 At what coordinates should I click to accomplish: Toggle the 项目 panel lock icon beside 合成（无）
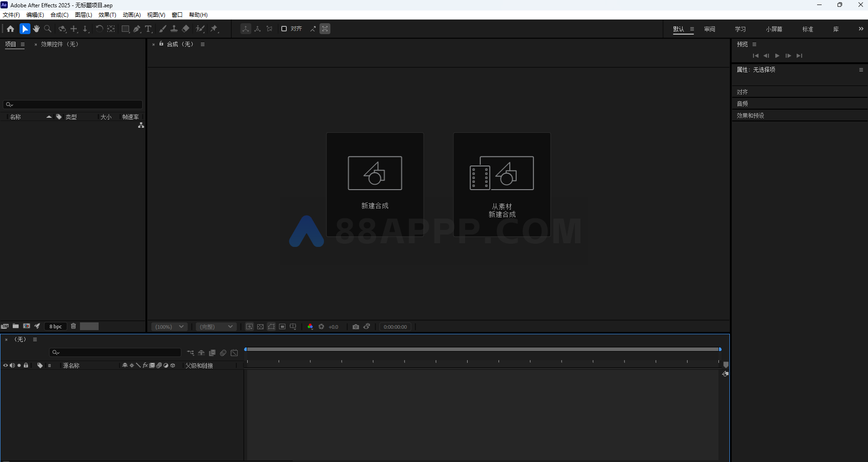[161, 44]
